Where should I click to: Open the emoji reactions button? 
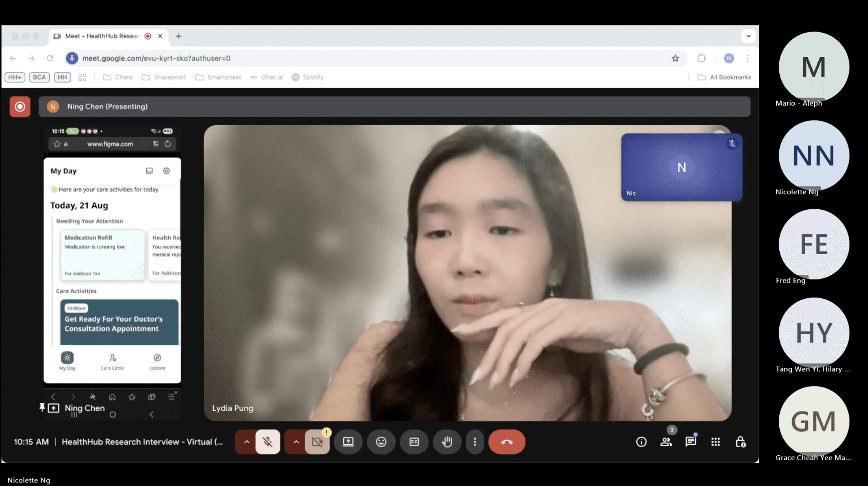[381, 442]
